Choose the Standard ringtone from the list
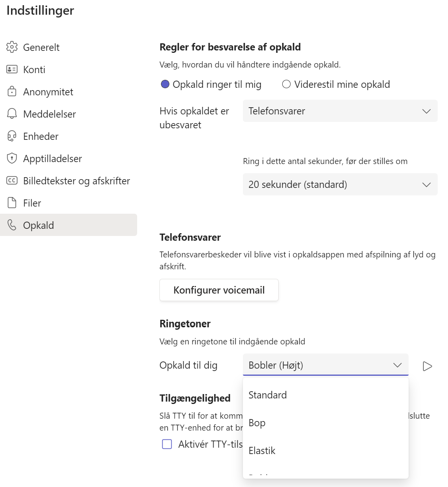Image resolution: width=448 pixels, height=487 pixels. click(268, 395)
